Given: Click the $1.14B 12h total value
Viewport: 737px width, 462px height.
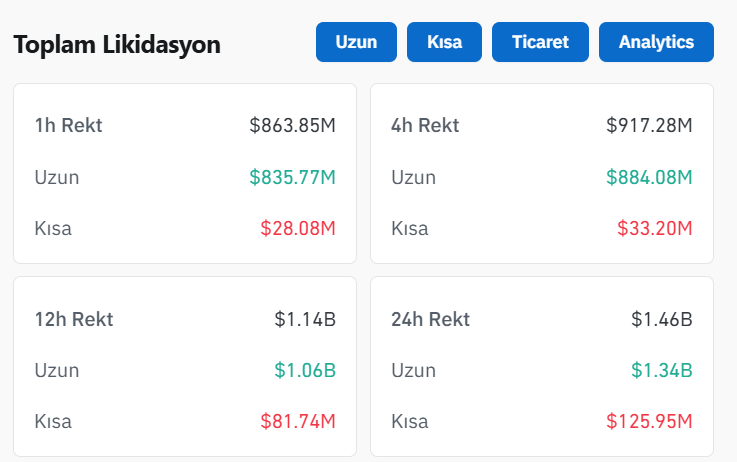Looking at the screenshot, I should pos(305,319).
